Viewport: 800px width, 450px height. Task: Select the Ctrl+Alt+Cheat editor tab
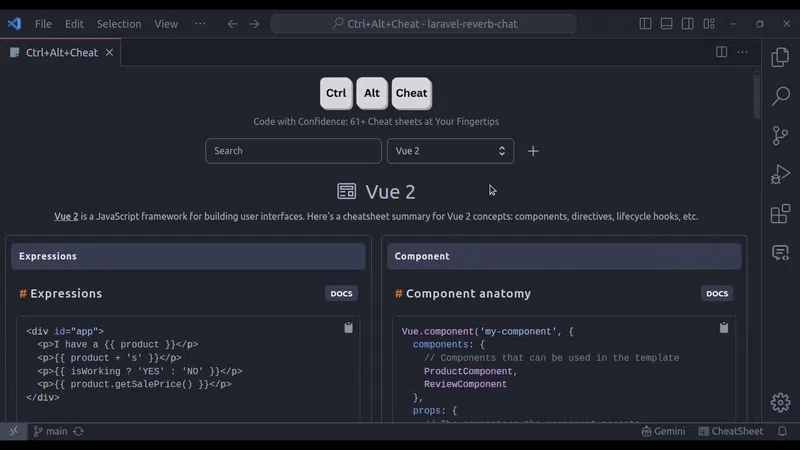[61, 53]
